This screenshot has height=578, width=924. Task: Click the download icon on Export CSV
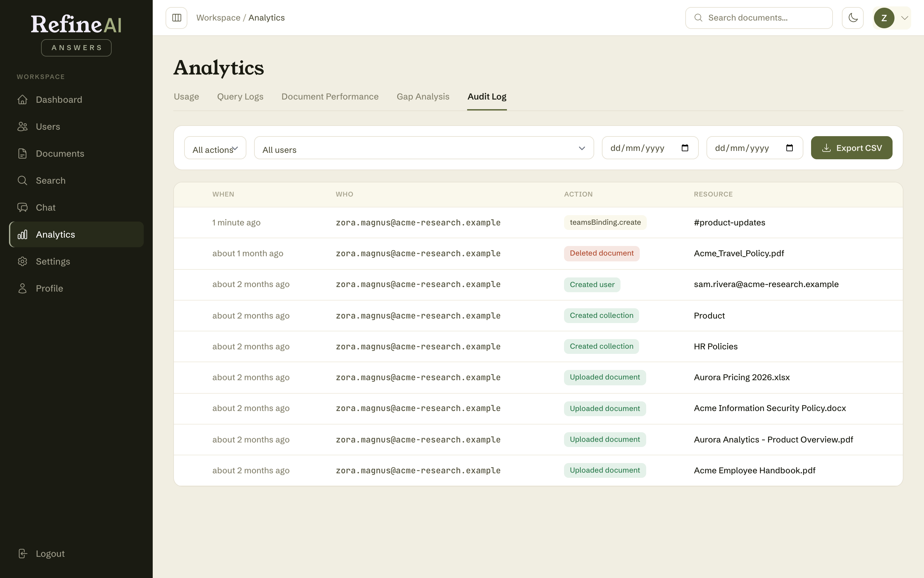coord(826,148)
